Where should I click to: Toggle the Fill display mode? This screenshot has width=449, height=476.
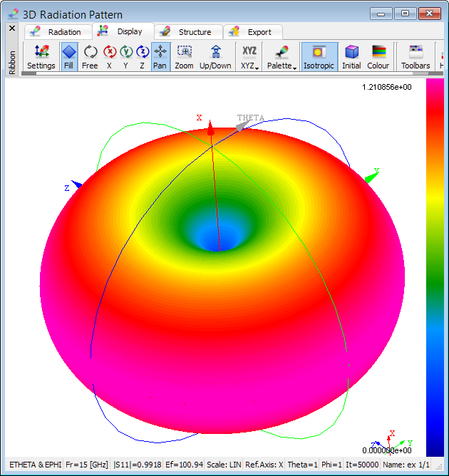68,57
